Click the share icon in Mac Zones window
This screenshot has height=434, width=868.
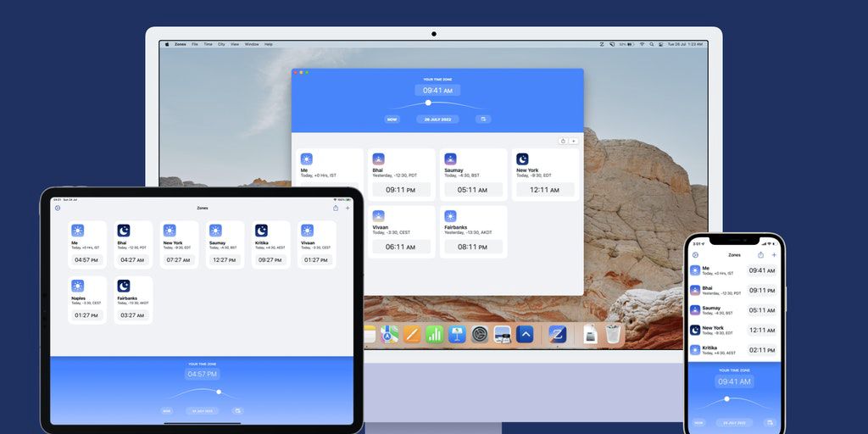tap(563, 141)
